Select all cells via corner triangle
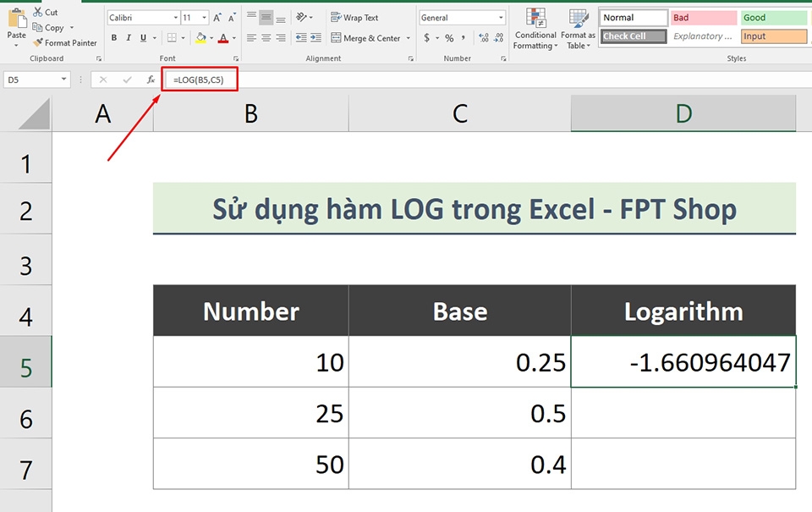The height and width of the screenshot is (512, 812). [34, 114]
